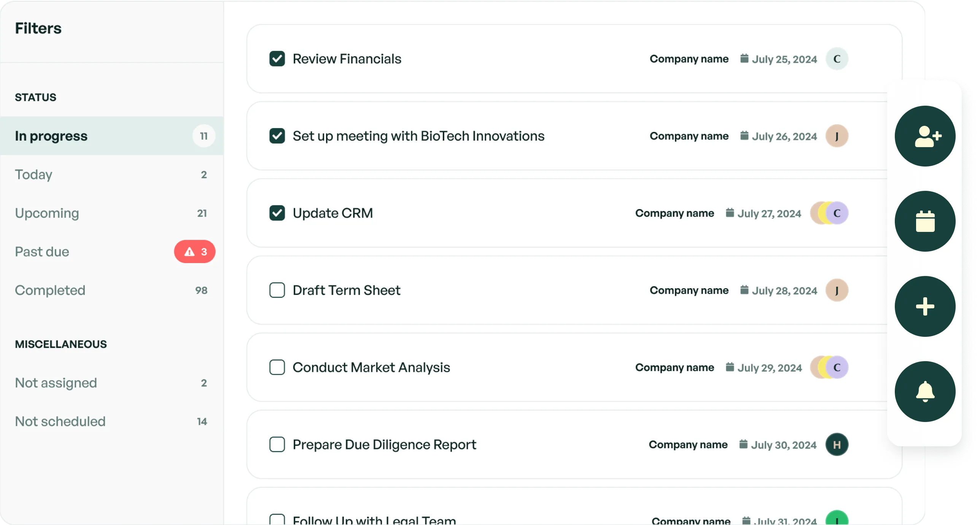This screenshot has height=525, width=980.
Task: Show Completed tasks filter
Action: pos(50,290)
